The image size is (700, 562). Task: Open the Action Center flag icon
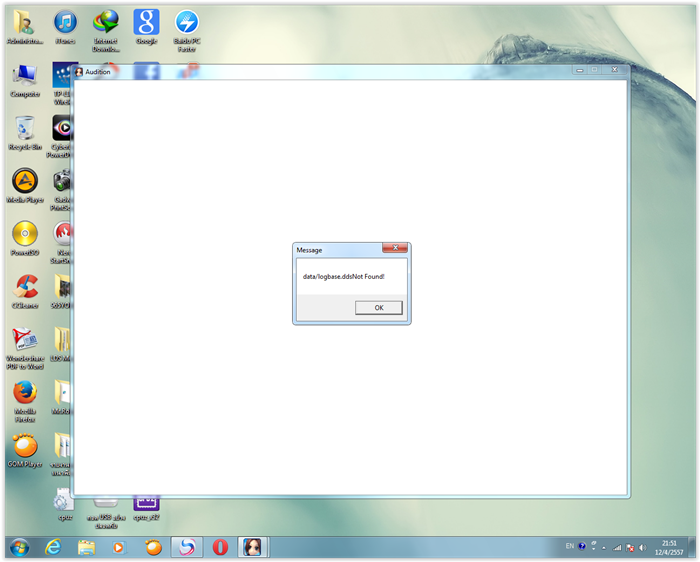tap(630, 548)
